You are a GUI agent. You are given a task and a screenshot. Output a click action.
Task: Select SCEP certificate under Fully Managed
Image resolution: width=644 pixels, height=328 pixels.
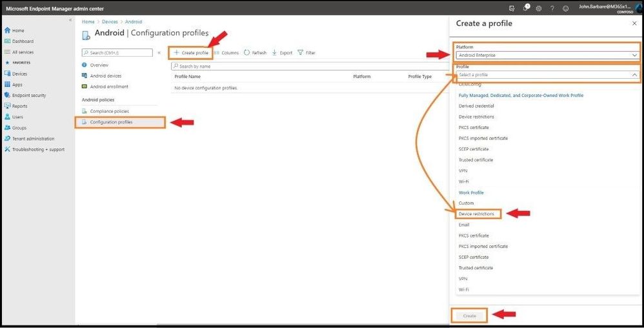click(x=474, y=149)
